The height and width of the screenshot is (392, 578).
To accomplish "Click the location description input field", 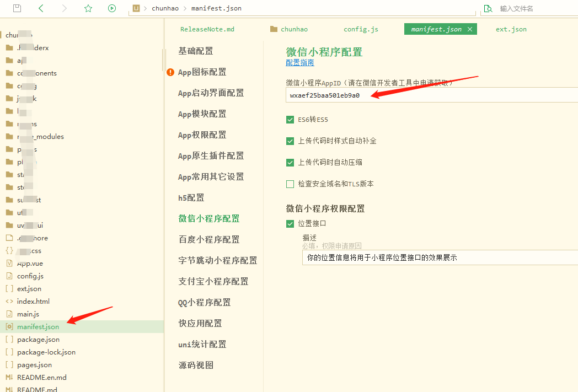I will [440, 257].
